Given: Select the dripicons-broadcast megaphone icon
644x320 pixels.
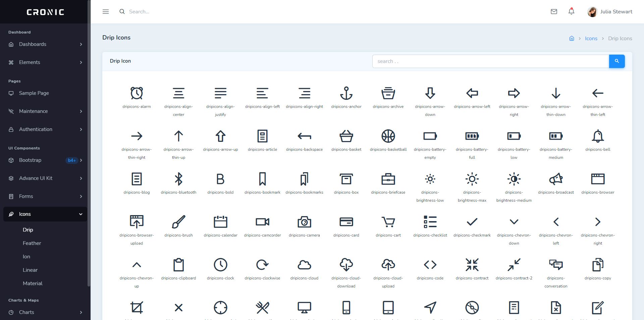Looking at the screenshot, I should 556,179.
